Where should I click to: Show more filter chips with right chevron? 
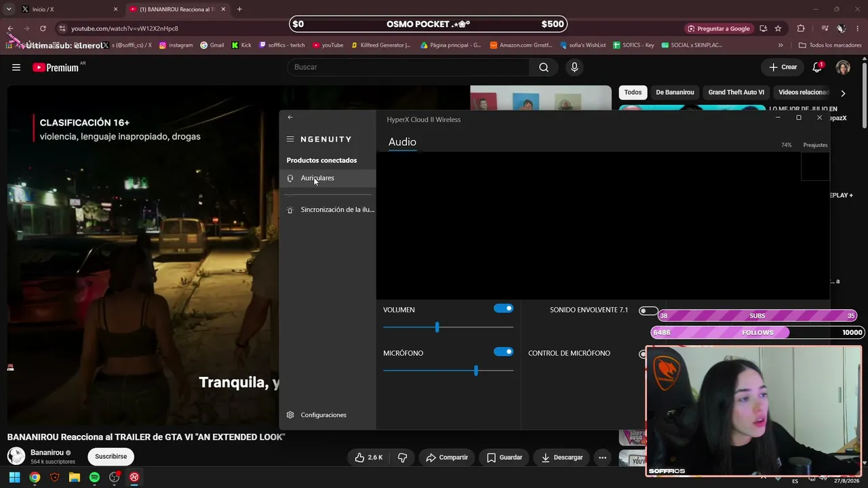coord(843,93)
